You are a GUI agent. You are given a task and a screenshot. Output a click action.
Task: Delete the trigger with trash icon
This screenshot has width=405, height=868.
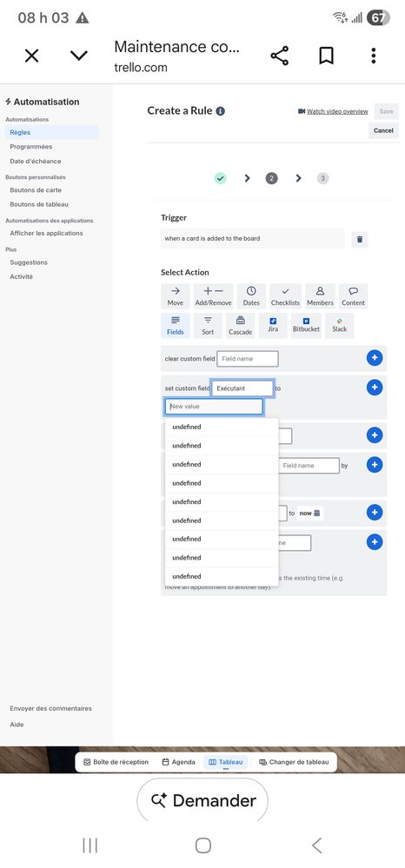tap(360, 239)
